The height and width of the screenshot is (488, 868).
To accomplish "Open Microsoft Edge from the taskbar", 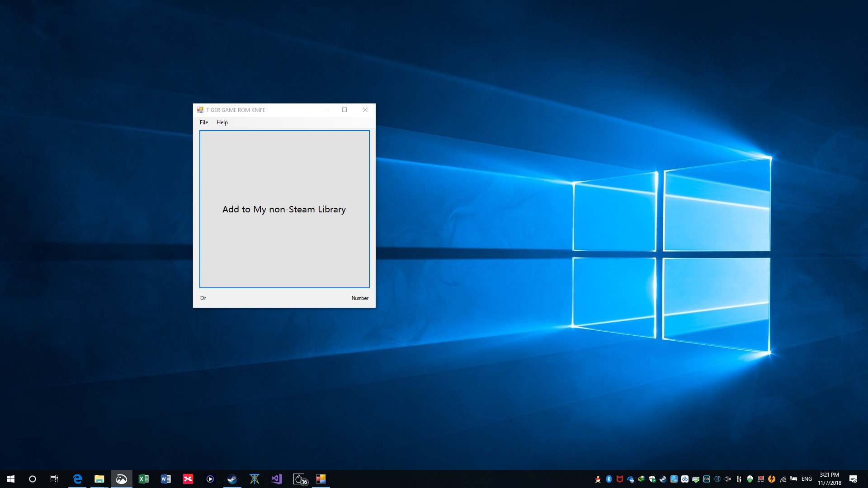I will [77, 479].
